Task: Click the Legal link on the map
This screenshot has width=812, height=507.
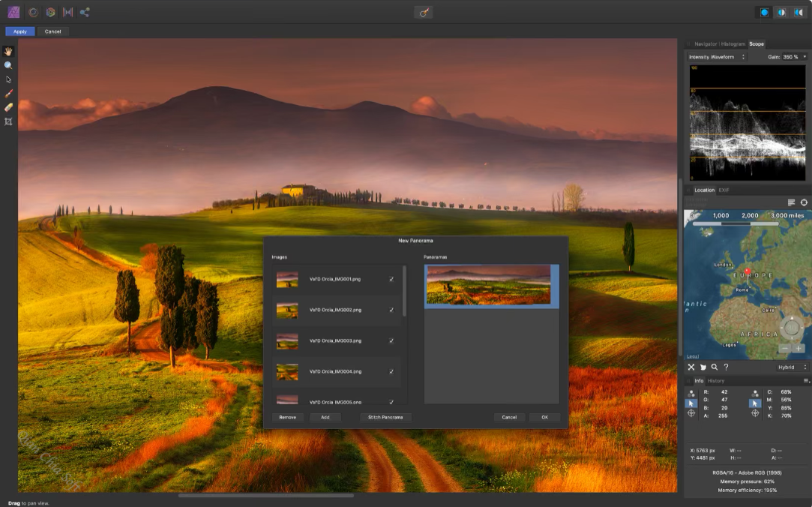Action: click(692, 356)
